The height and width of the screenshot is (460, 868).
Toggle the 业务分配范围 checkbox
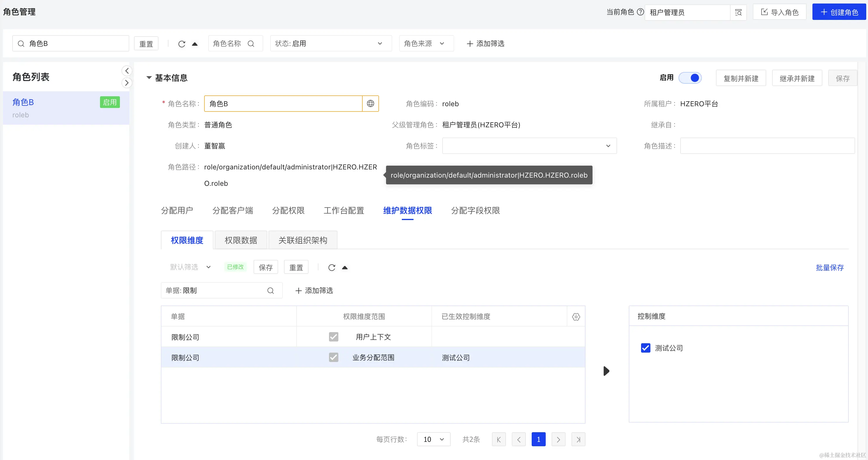click(x=334, y=357)
